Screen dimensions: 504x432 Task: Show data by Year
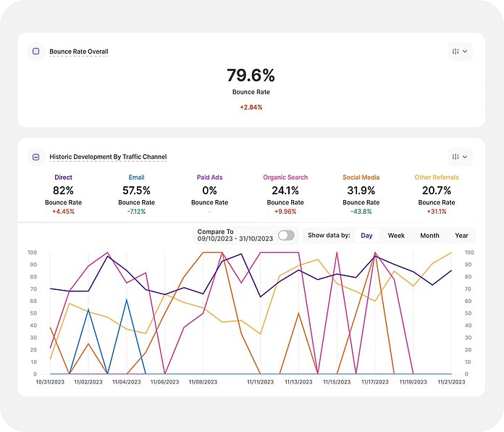[x=461, y=236]
